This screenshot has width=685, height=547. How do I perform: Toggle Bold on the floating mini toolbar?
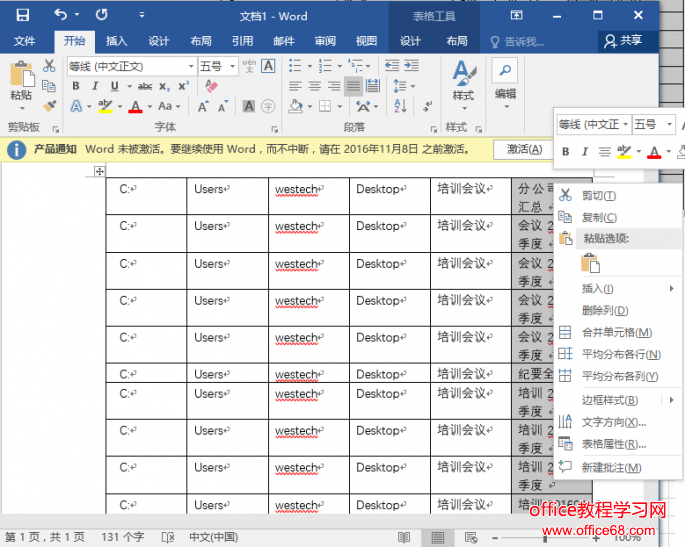pyautogui.click(x=565, y=152)
